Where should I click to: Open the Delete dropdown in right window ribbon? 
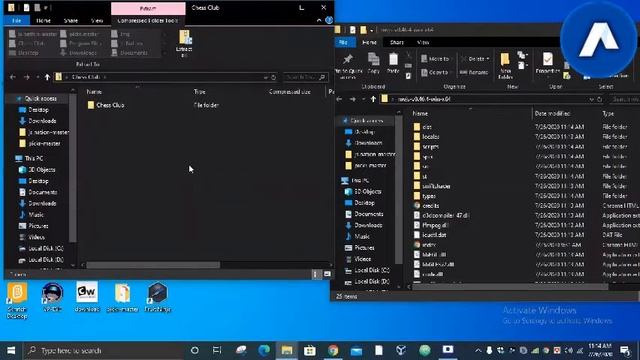click(x=475, y=59)
